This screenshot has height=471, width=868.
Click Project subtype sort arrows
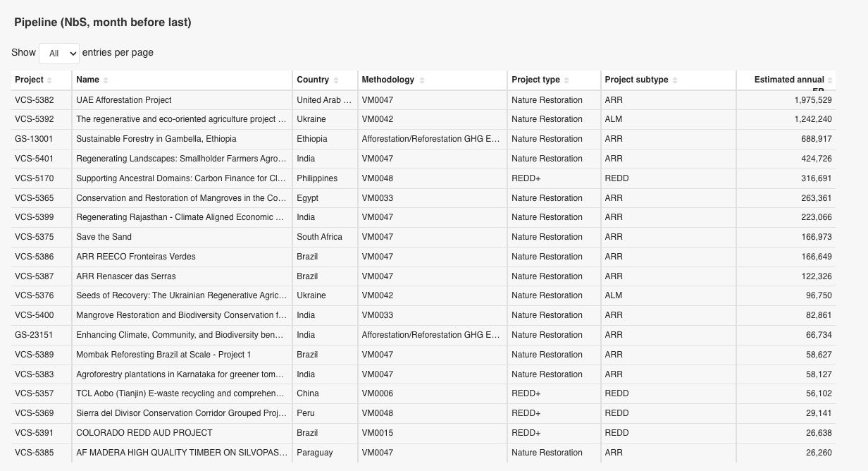675,80
